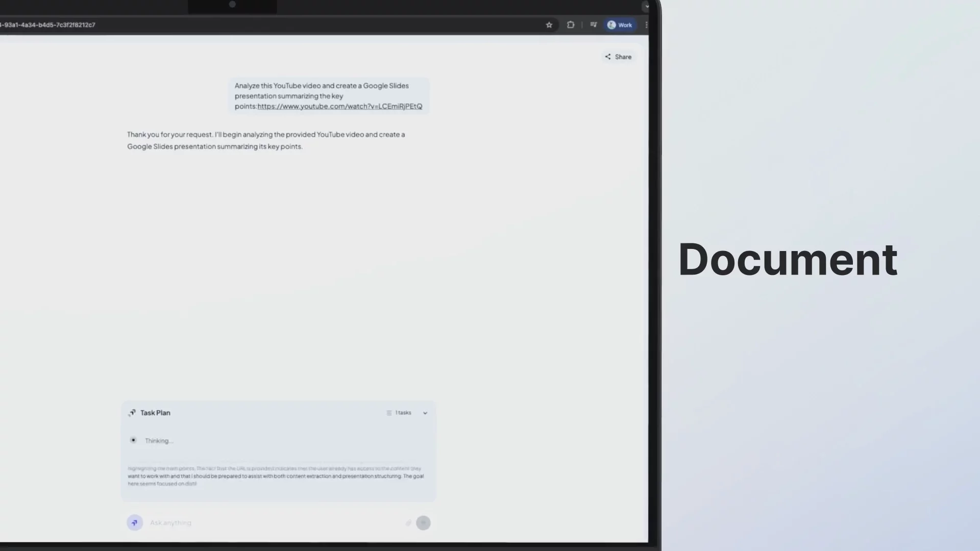Click the thinking progress spinner

coord(133,440)
